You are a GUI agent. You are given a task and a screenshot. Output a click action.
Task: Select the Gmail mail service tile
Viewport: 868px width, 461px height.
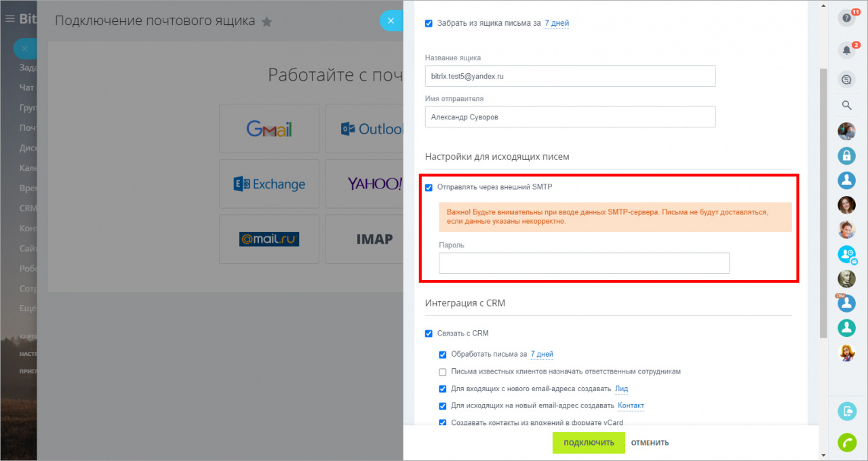[269, 129]
